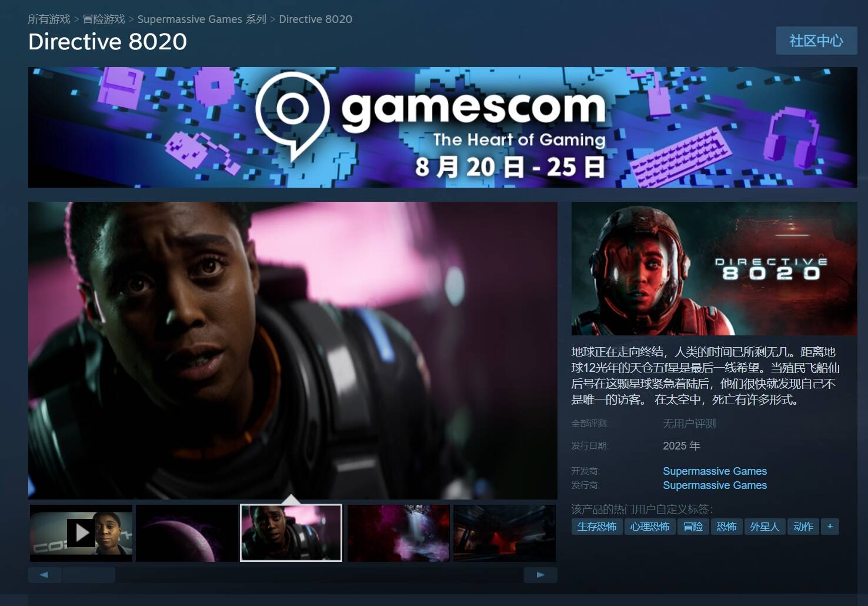The height and width of the screenshot is (606, 868).
Task: Click the right arrow of thumbnail strip
Action: 540,575
